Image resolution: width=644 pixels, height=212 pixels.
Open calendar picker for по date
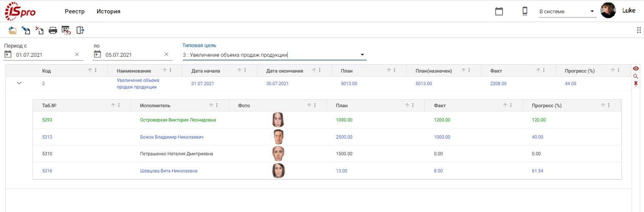click(98, 54)
